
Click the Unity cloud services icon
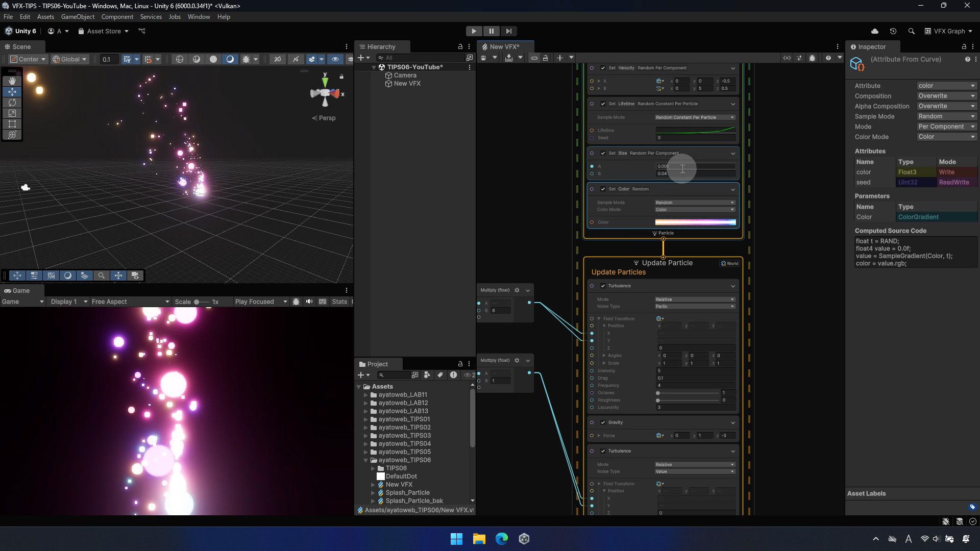(x=874, y=31)
